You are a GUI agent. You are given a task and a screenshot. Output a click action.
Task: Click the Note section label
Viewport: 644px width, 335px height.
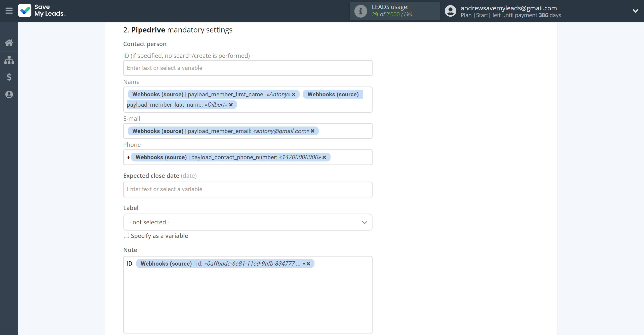[130, 250]
